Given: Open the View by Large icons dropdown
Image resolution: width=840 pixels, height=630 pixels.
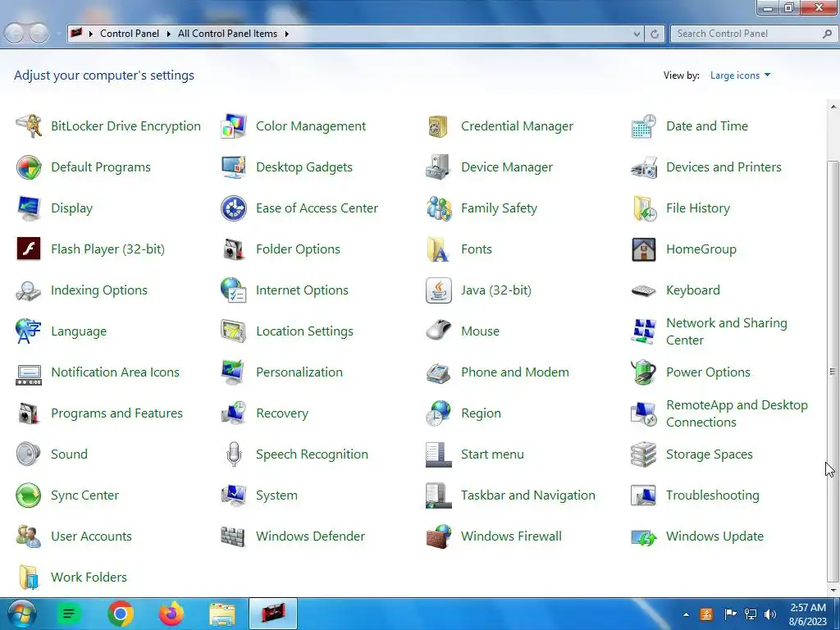Looking at the screenshot, I should click(x=740, y=75).
